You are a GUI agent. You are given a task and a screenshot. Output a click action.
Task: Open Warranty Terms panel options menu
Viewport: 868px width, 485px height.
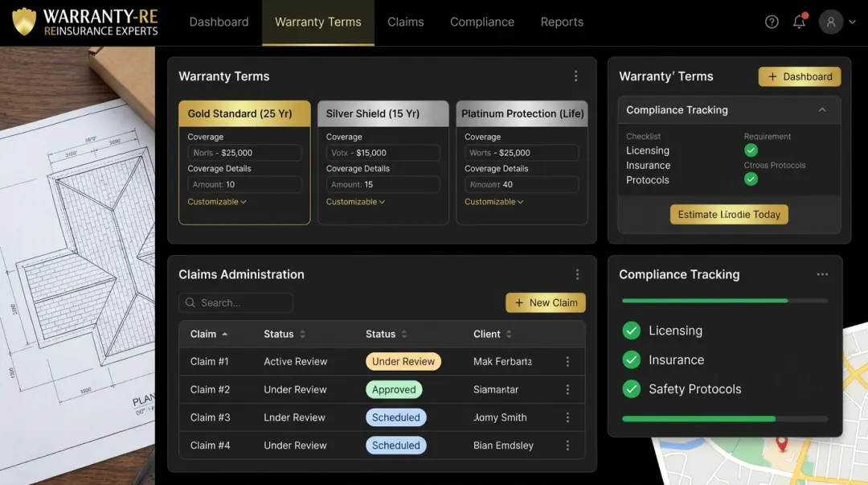575,76
